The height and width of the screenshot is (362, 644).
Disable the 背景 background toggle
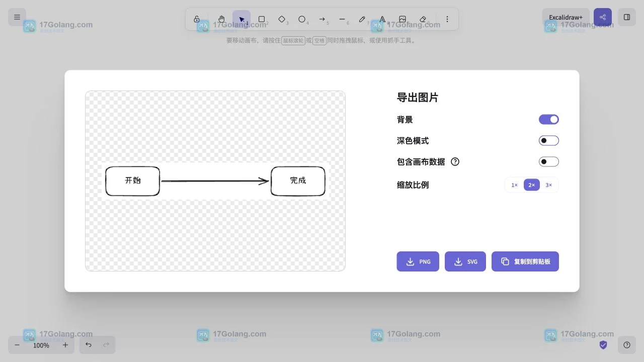549,119
